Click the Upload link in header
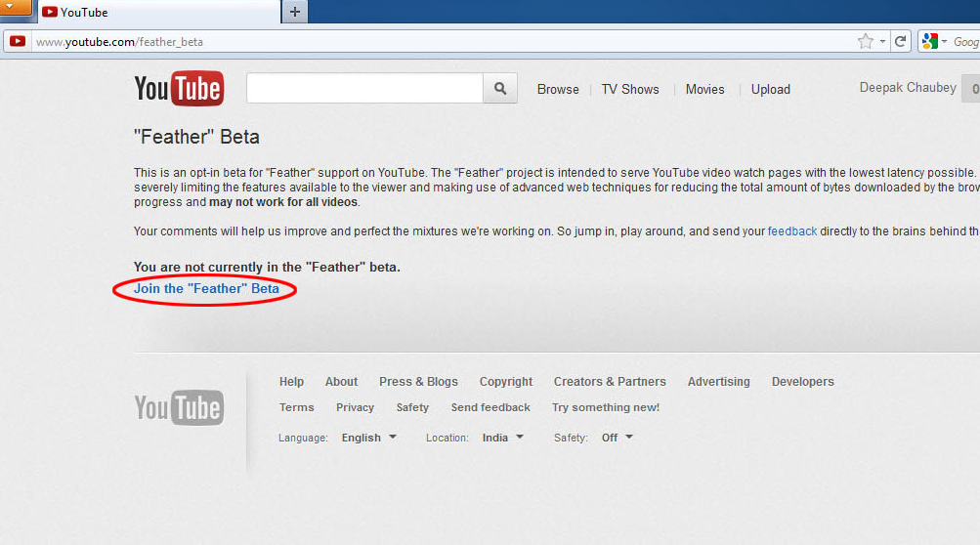Image resolution: width=980 pixels, height=545 pixels. click(771, 90)
